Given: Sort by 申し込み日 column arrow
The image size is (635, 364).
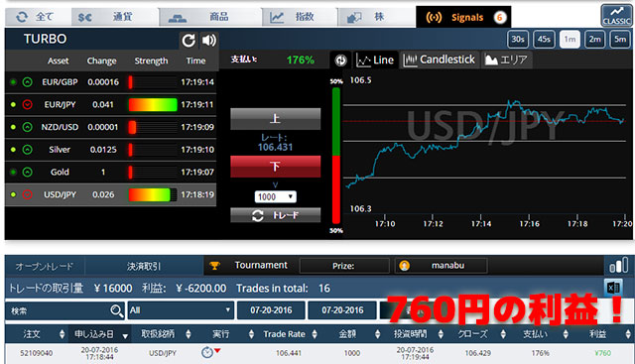Looking at the screenshot, I should (125, 335).
